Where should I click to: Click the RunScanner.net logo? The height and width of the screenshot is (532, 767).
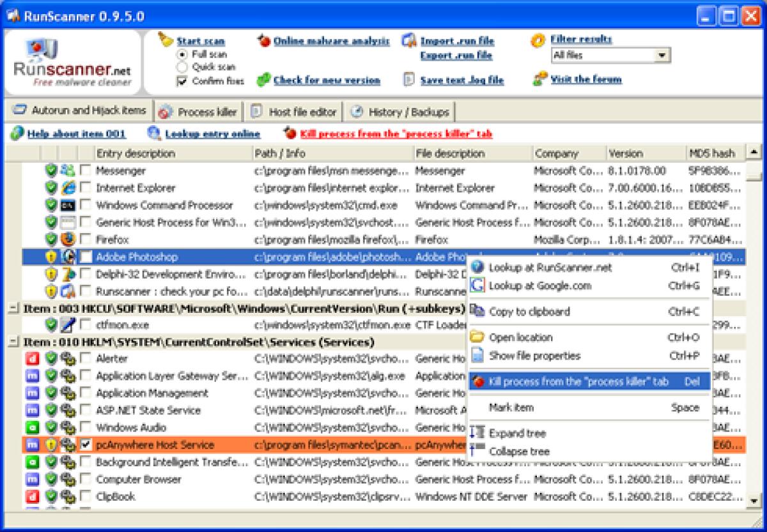pyautogui.click(x=73, y=62)
